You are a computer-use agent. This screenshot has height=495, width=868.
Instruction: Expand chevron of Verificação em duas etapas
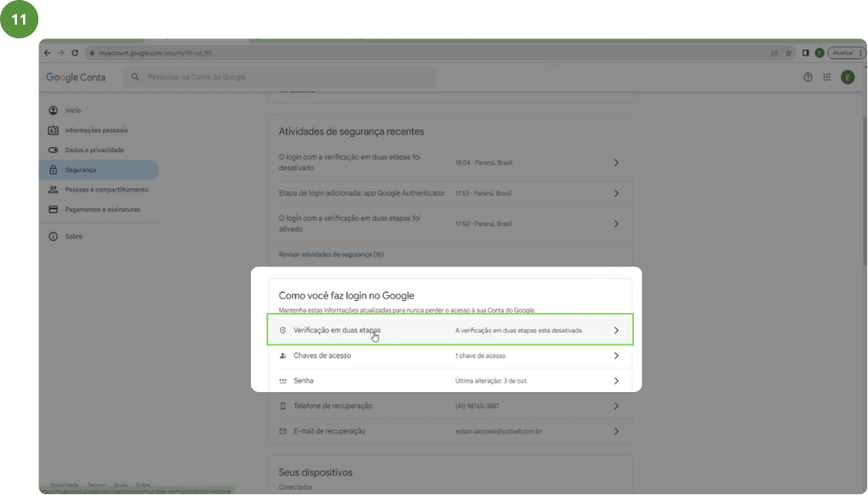(x=616, y=330)
